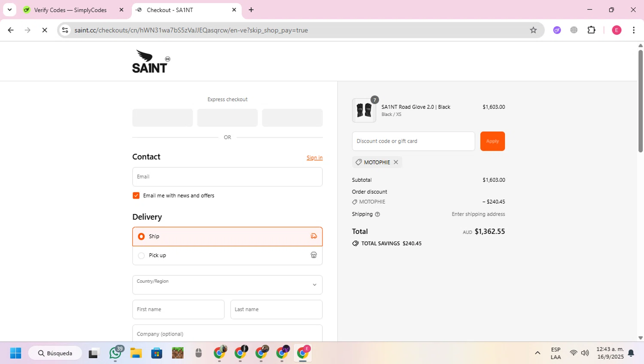The image size is (644, 364).
Task: Select the Pick up delivery option
Action: pyautogui.click(x=227, y=255)
